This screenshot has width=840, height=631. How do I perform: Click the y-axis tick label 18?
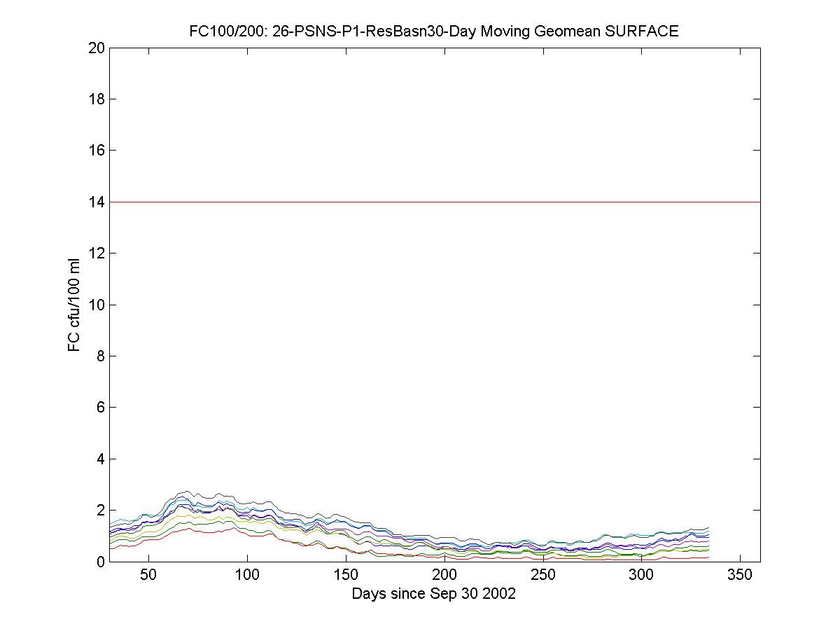click(x=97, y=99)
